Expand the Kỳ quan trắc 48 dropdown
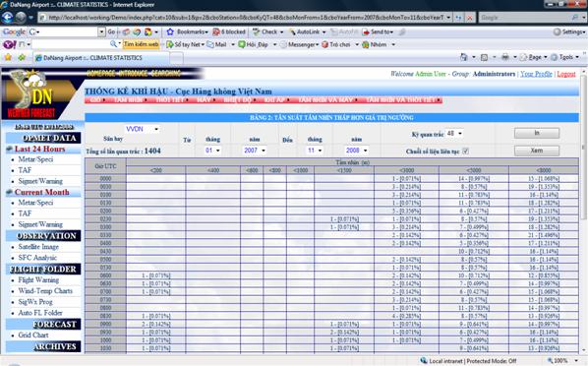 click(454, 134)
